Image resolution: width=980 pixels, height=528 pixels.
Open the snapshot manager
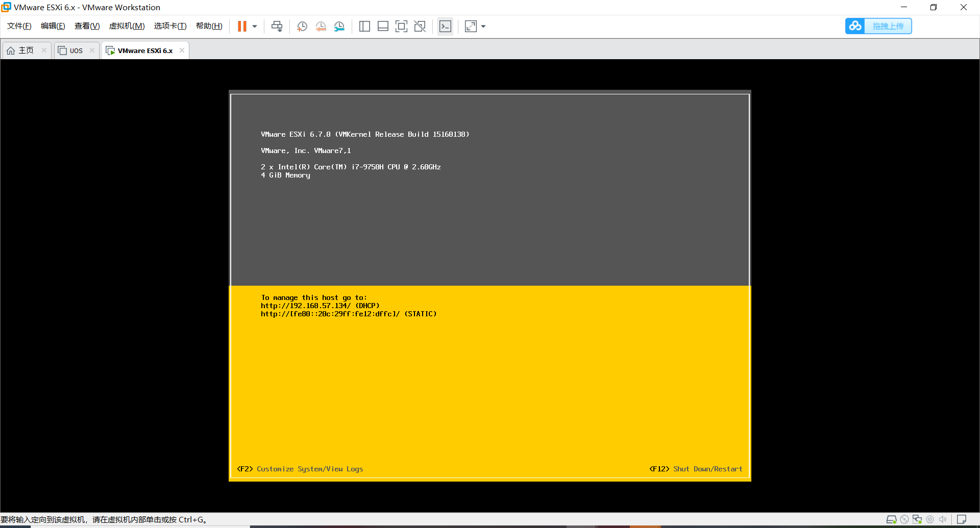click(339, 26)
